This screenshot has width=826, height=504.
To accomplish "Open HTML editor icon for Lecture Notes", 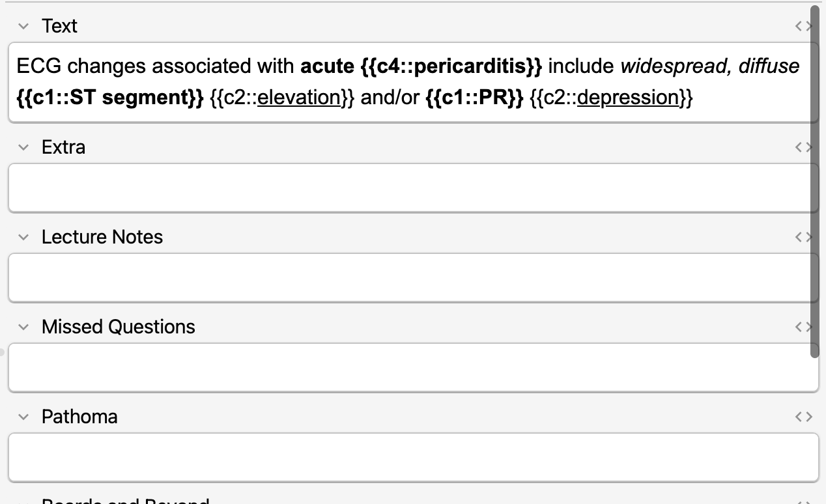I will [804, 237].
